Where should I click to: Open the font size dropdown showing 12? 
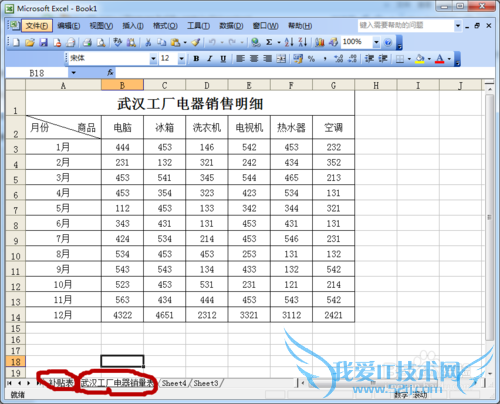[x=182, y=59]
